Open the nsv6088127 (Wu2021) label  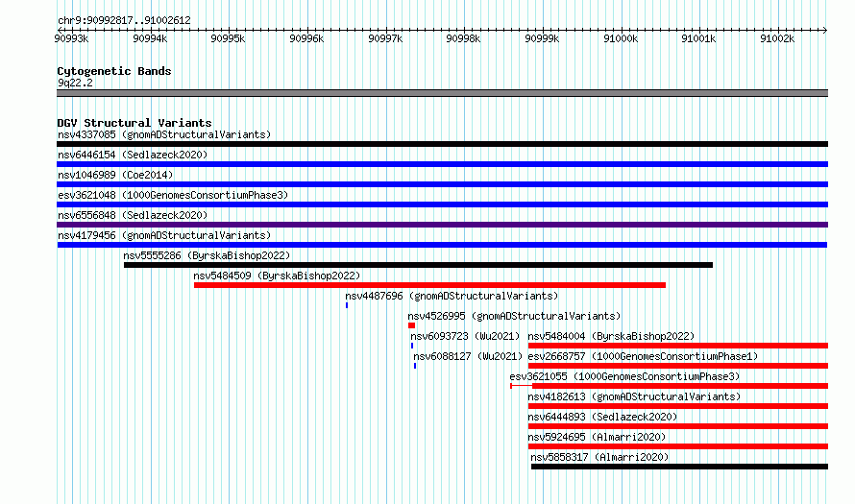tap(468, 356)
